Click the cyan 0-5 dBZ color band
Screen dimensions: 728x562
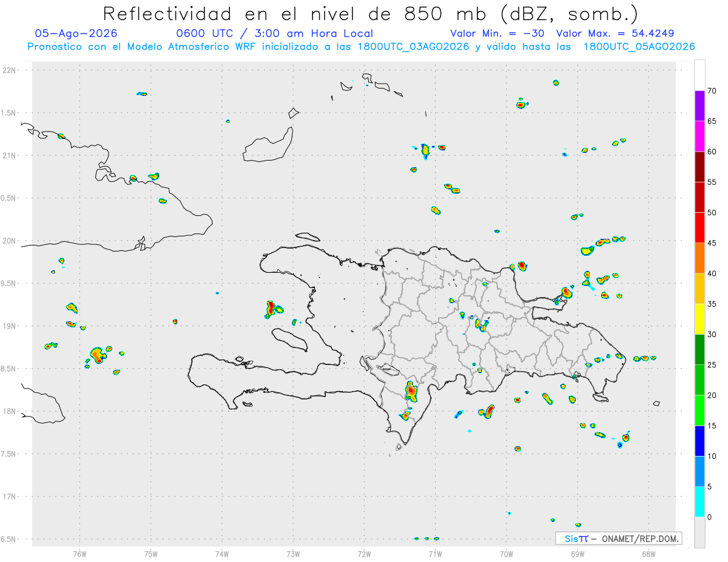[699, 502]
